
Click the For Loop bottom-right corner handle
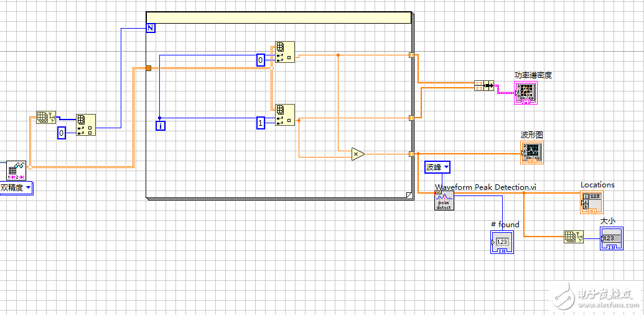point(408,195)
